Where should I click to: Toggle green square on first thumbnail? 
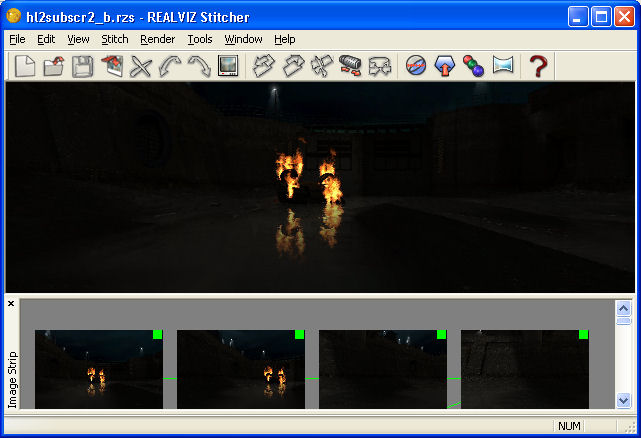(157, 335)
